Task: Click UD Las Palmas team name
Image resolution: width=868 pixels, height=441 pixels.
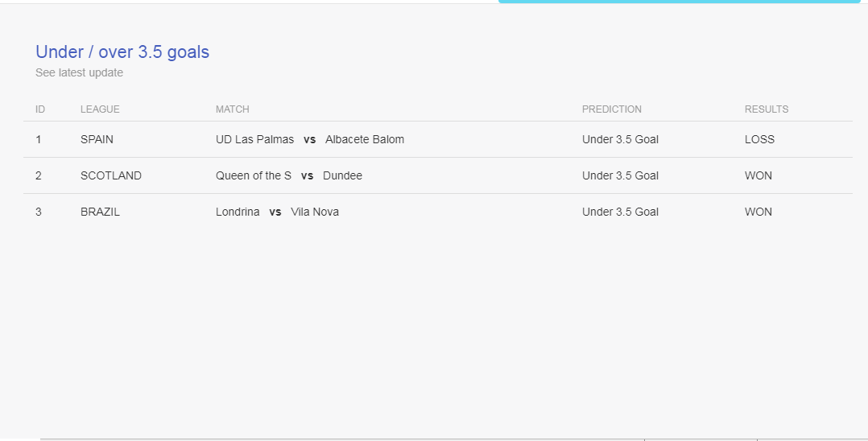Action: tap(254, 139)
